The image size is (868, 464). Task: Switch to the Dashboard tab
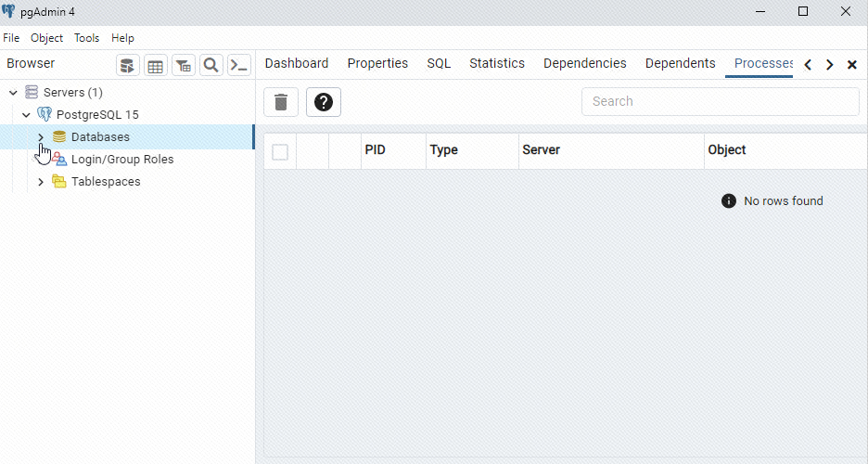tap(297, 63)
